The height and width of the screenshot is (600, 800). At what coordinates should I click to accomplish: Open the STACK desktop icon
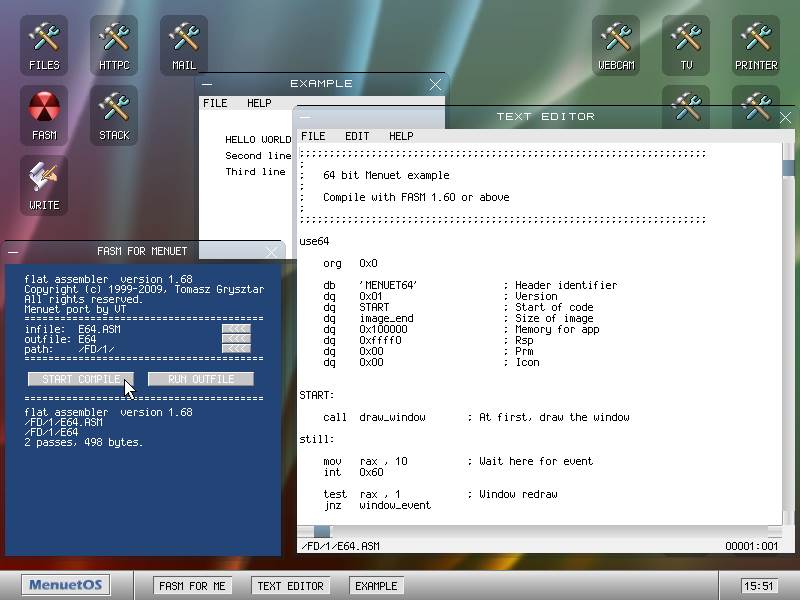click(x=114, y=115)
